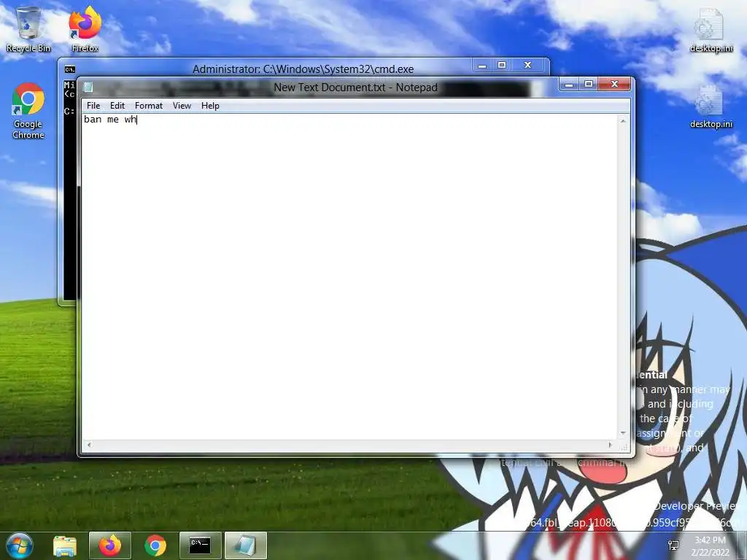Maximize the Notepad window
This screenshot has height=560, width=747.
point(589,85)
